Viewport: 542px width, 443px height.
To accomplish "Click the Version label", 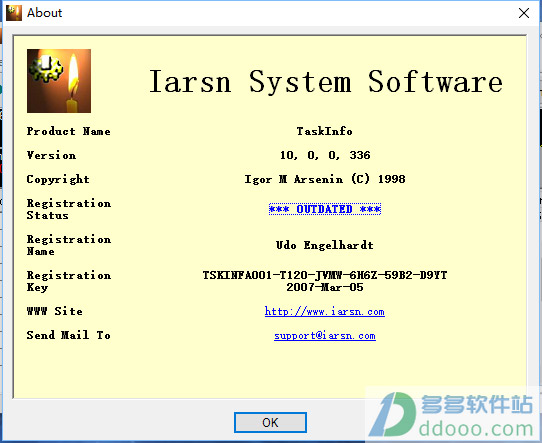I will click(51, 155).
